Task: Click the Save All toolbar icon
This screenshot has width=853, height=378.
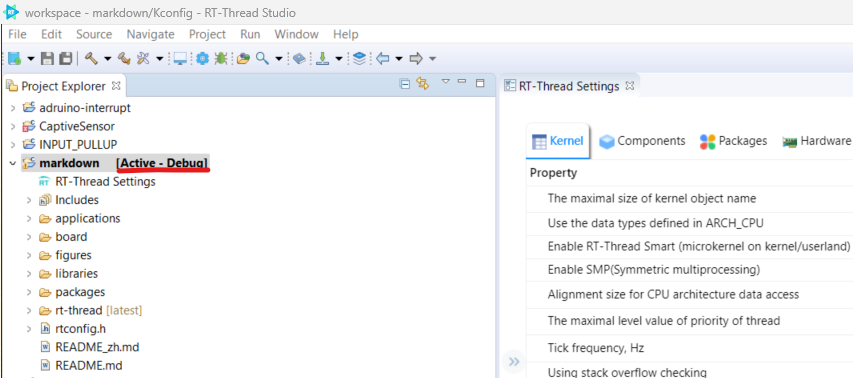Action: point(65,58)
